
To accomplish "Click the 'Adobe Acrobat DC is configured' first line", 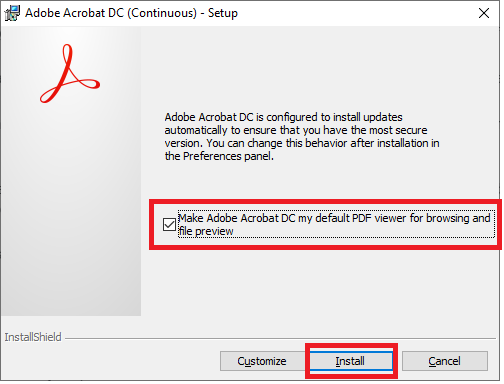I will coord(283,117).
